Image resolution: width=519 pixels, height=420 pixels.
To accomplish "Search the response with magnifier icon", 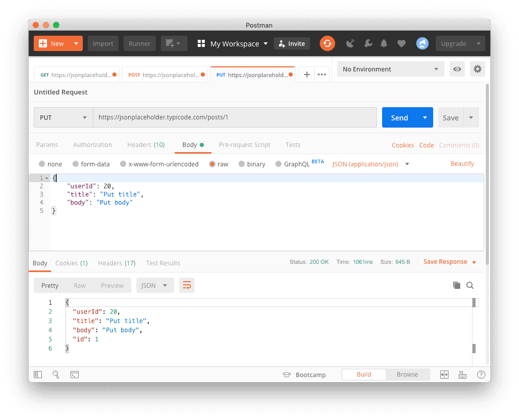I will click(x=470, y=285).
